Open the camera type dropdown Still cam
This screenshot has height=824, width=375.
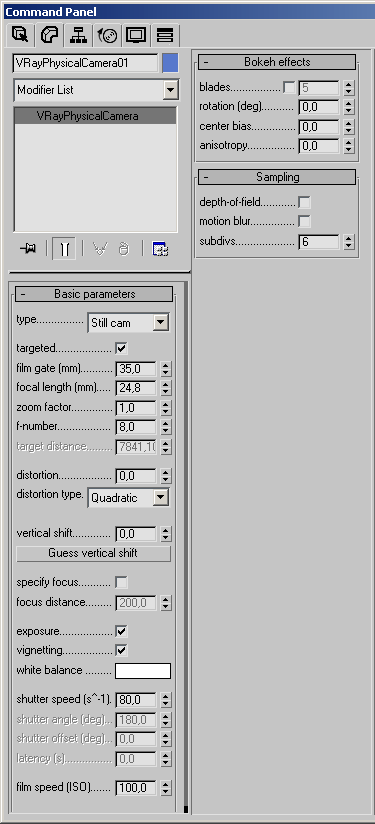coord(128,323)
